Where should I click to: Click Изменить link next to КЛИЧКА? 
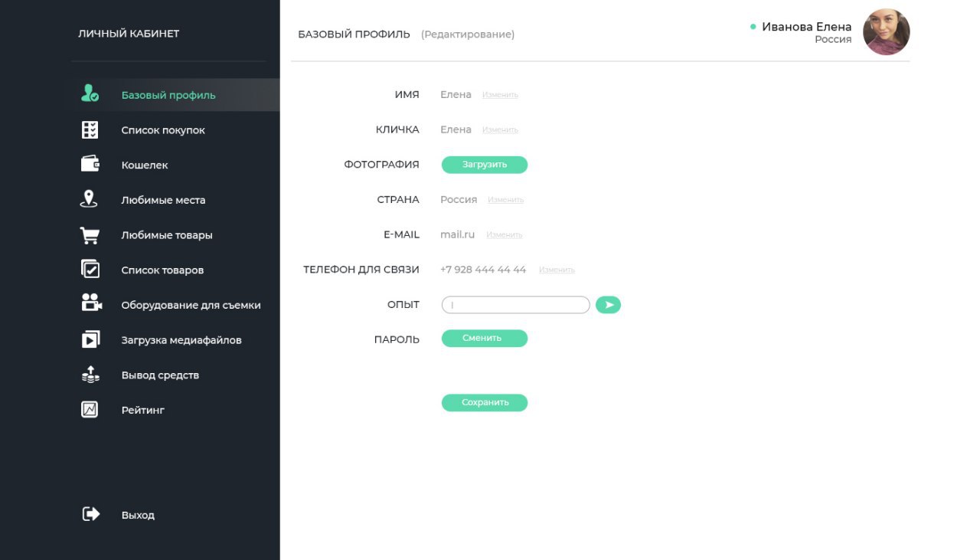500,130
